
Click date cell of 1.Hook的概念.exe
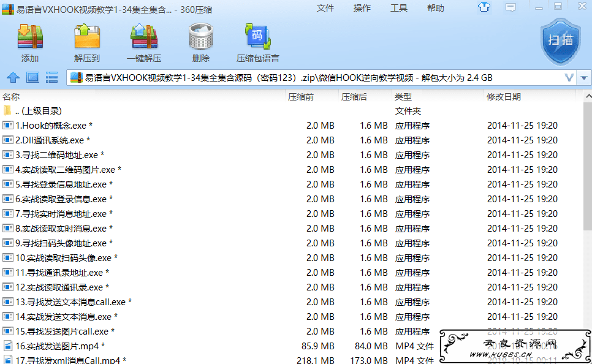[x=522, y=126]
